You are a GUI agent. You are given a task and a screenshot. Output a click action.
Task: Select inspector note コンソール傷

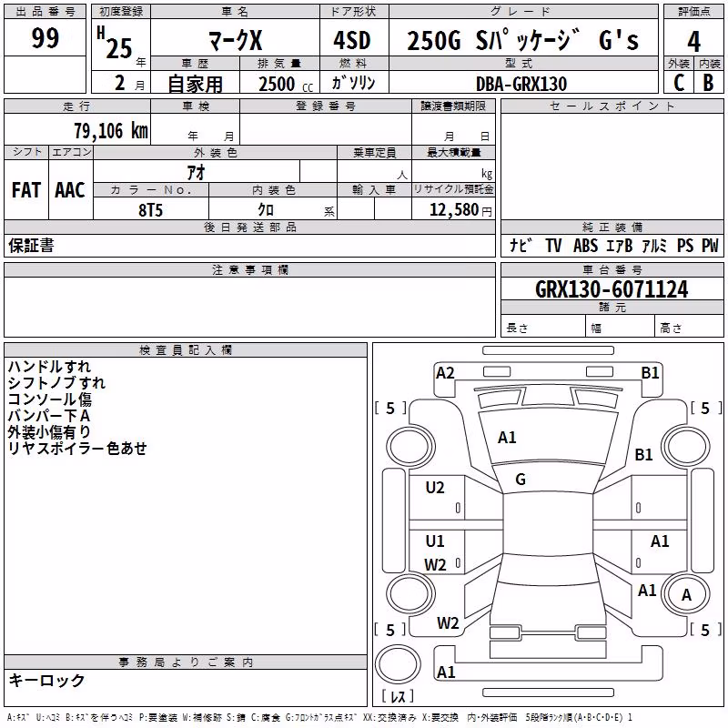(x=50, y=399)
